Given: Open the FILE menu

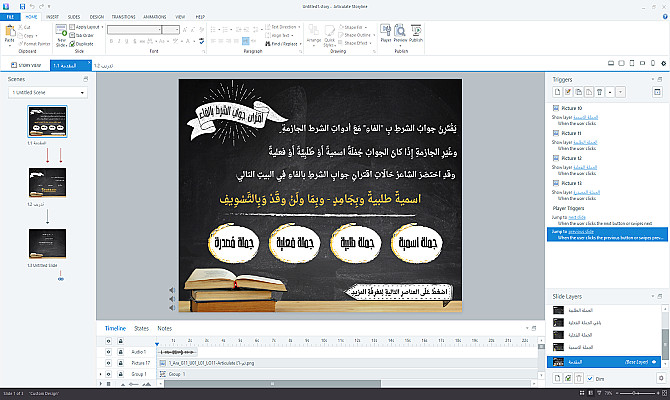Looking at the screenshot, I should coord(10,17).
